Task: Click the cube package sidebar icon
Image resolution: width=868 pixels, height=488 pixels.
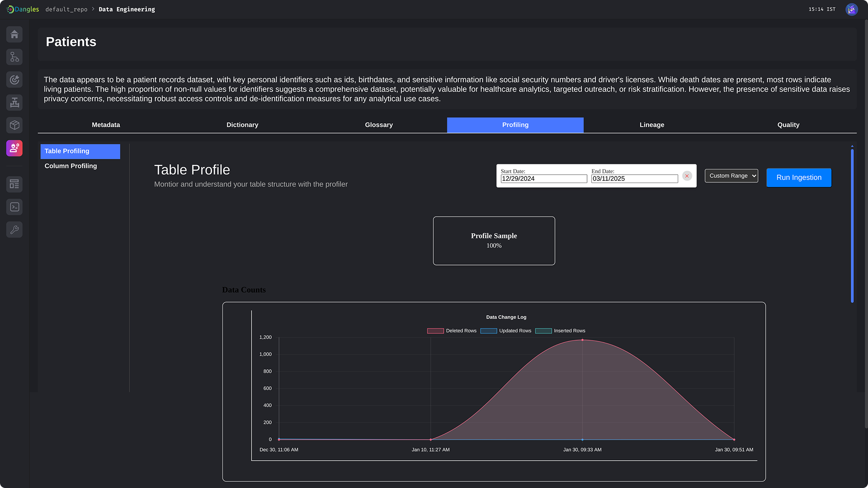Action: [15, 125]
